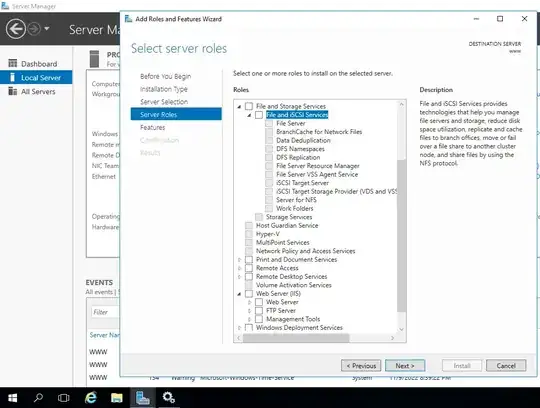Open Task View on taskbar
Viewport: 540px width, 408px height.
click(x=64, y=398)
